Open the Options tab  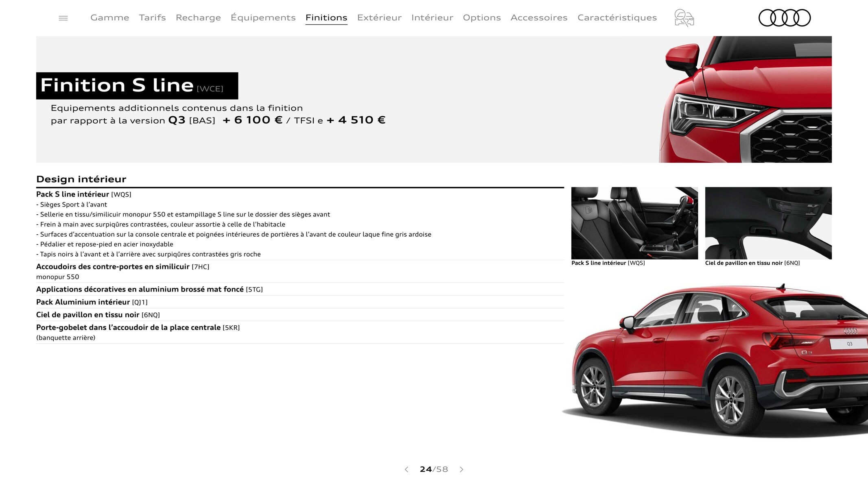click(482, 17)
